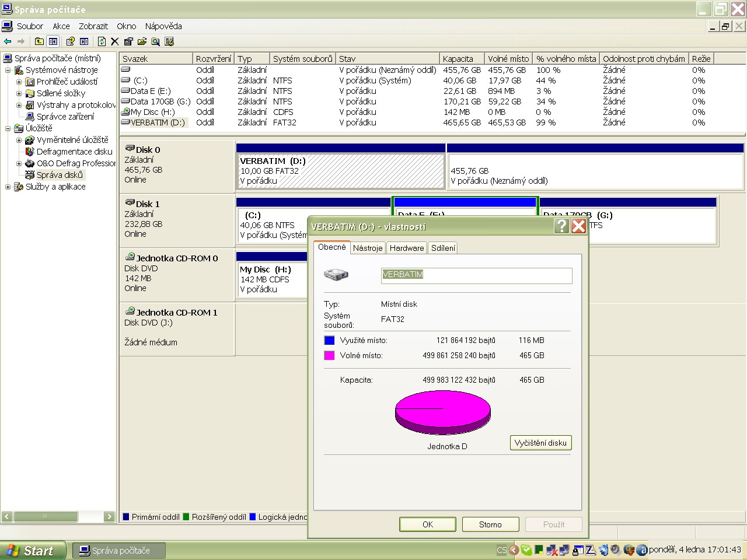The image size is (747, 560).
Task: Click the VERBATIM volume label field
Action: 476,275
